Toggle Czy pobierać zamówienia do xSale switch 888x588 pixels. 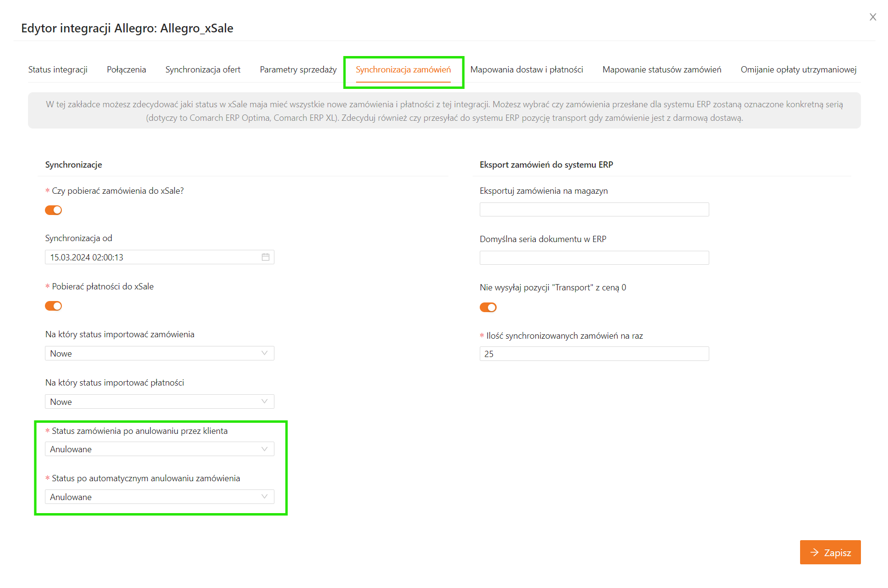click(54, 210)
